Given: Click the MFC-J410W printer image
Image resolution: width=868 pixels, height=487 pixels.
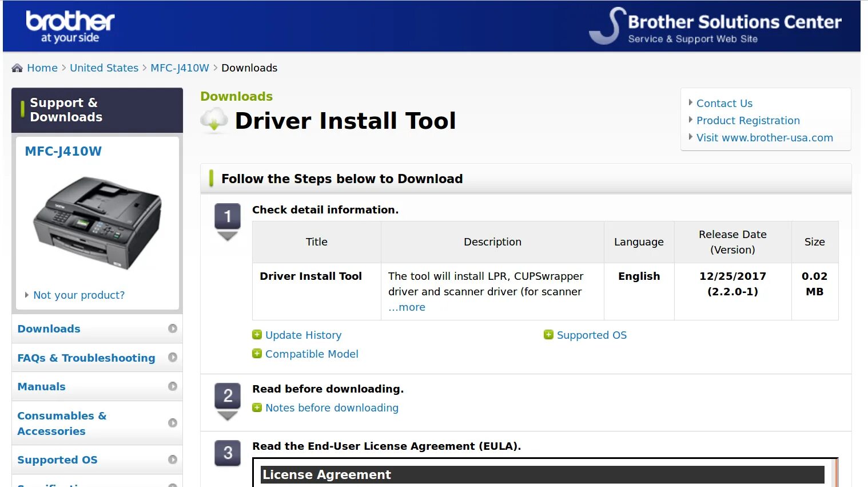Looking at the screenshot, I should tap(97, 223).
